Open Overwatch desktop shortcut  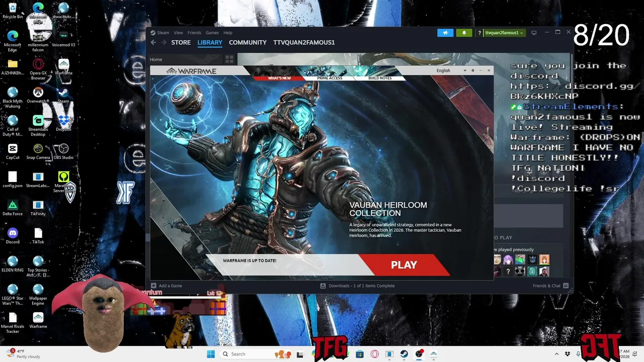[x=38, y=95]
